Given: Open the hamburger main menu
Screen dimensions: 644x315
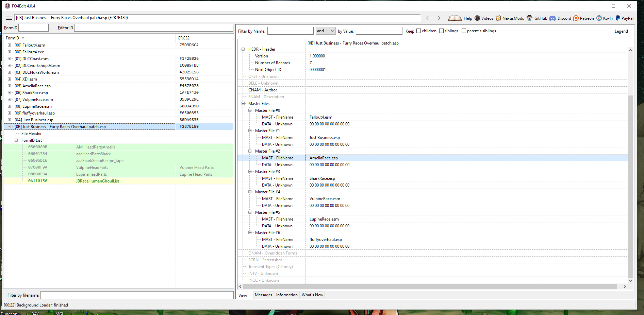Looking at the screenshot, I should pyautogui.click(x=9, y=18).
